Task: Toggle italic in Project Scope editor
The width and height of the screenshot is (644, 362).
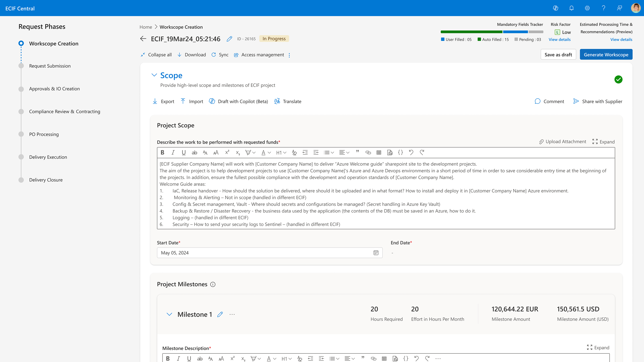Action: click(173, 152)
